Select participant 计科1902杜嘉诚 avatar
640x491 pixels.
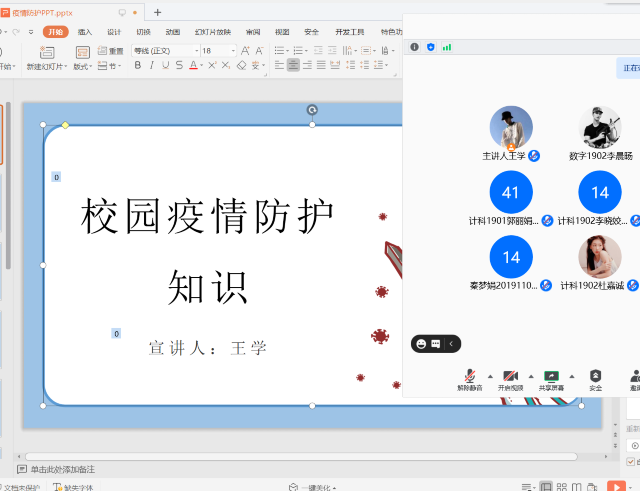click(x=600, y=257)
